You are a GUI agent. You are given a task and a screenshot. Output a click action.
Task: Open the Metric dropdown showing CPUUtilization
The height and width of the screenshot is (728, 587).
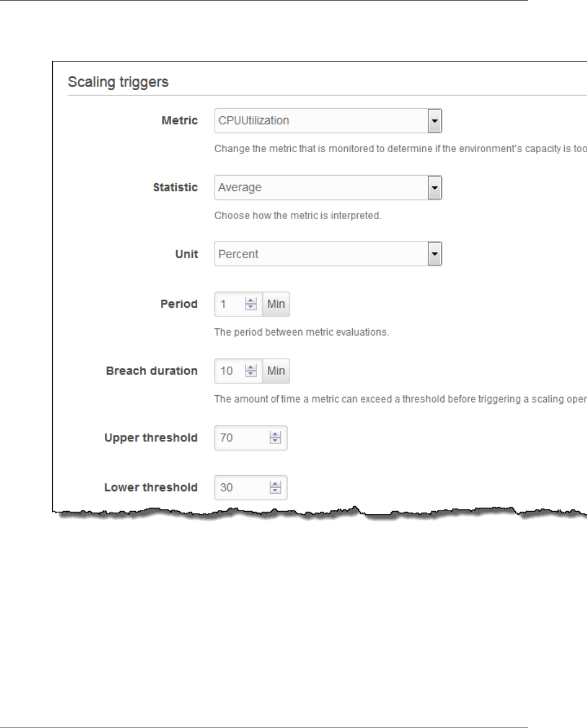tap(328, 121)
